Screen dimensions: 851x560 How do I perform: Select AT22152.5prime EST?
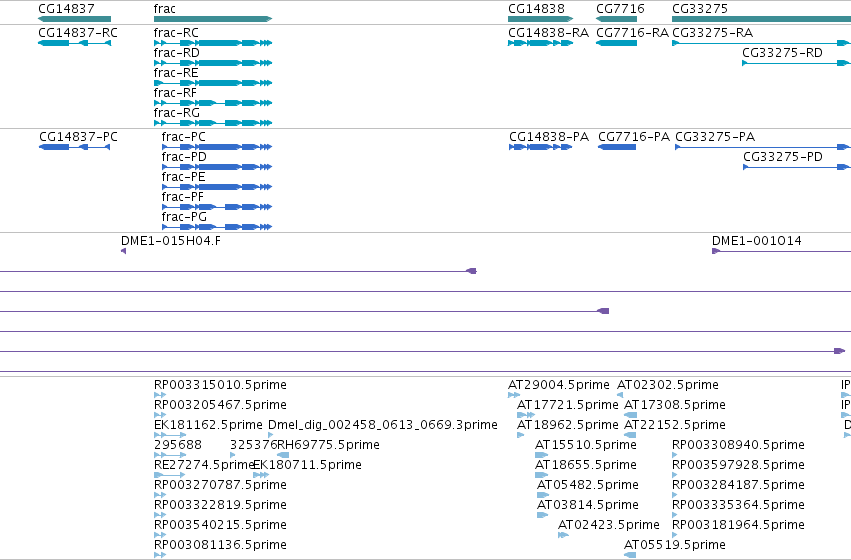(x=675, y=425)
